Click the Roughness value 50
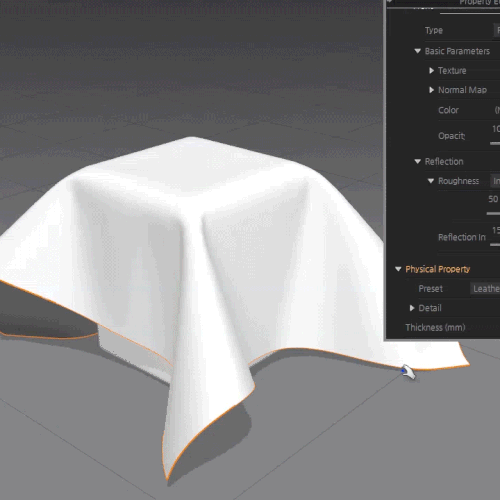 (x=493, y=199)
